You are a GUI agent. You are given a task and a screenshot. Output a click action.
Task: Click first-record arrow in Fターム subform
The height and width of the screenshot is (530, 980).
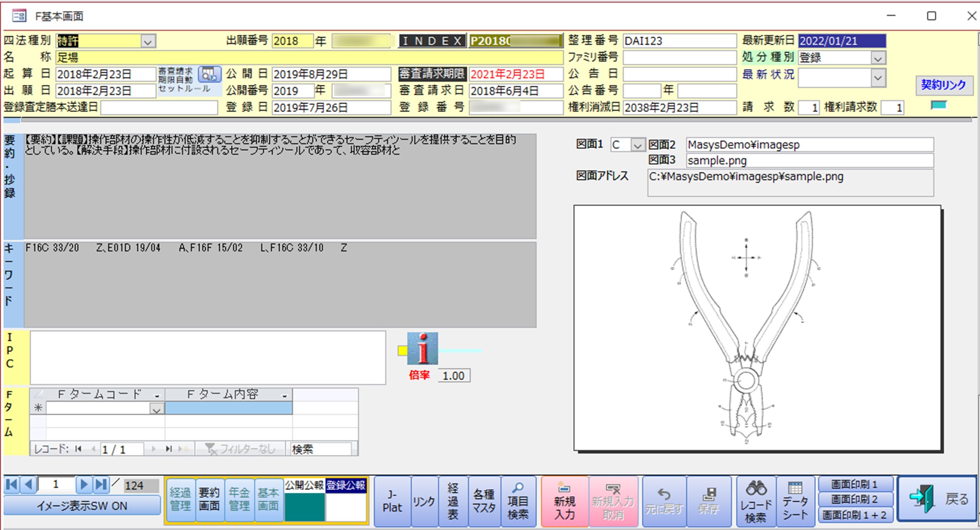tap(78, 449)
